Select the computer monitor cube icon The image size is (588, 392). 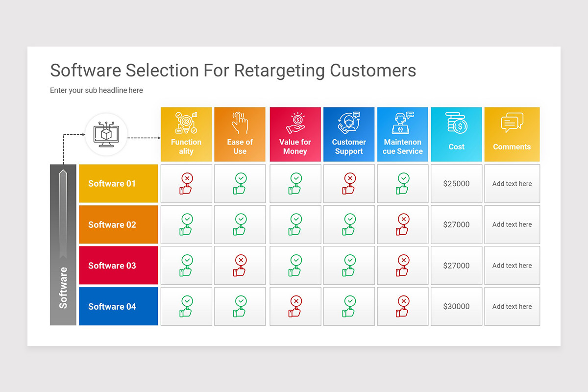pyautogui.click(x=106, y=135)
